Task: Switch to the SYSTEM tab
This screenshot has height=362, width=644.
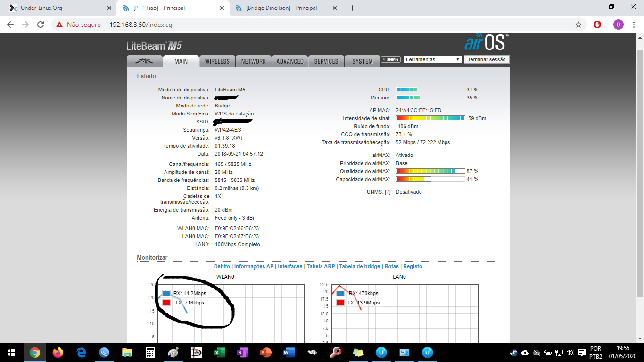Action: [x=363, y=61]
